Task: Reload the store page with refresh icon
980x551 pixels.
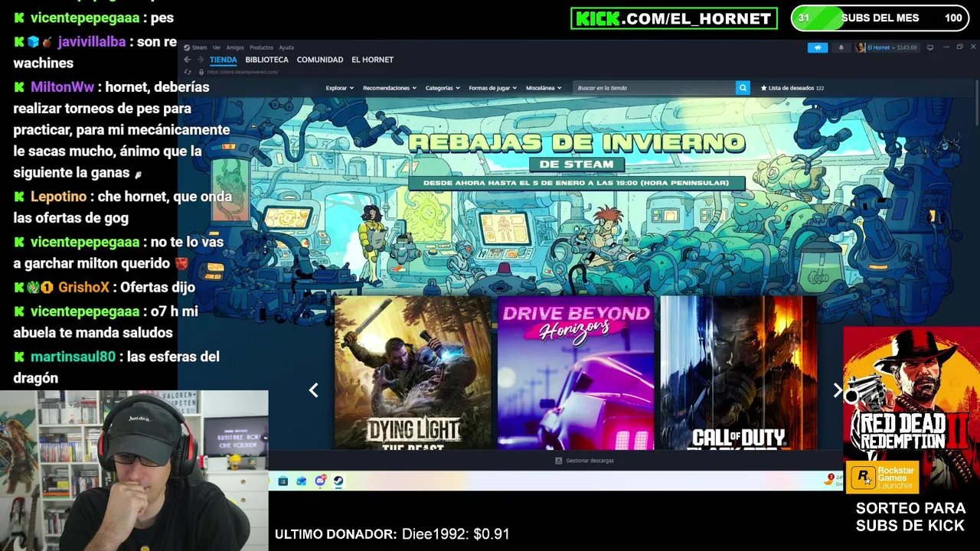Action: 188,72
